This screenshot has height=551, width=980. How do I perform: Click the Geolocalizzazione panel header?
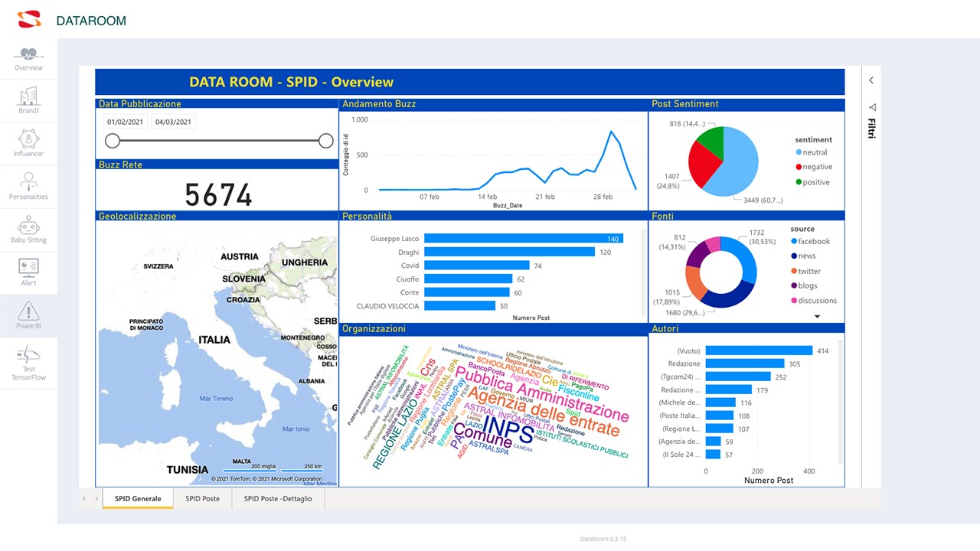click(x=217, y=216)
